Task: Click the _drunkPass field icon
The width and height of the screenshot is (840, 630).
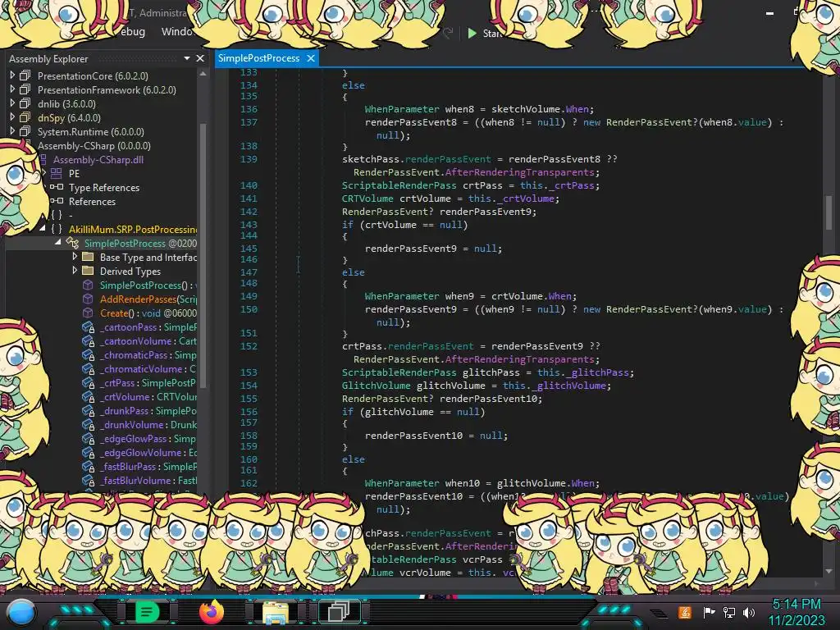Action: click(89, 410)
